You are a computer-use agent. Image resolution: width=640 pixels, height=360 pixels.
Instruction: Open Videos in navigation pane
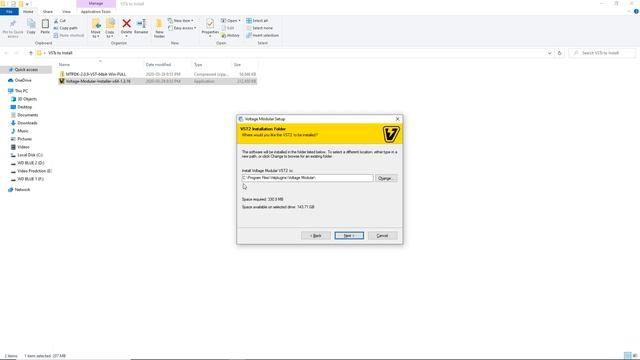[x=23, y=147]
